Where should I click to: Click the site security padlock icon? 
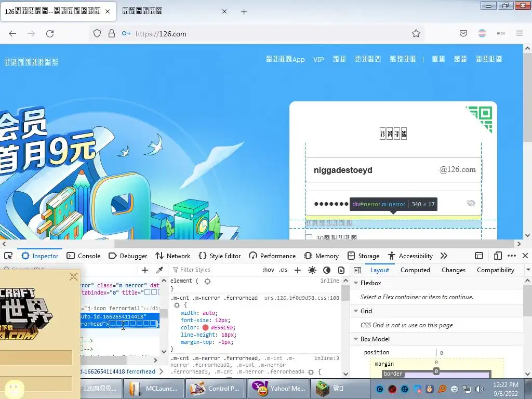point(112,34)
